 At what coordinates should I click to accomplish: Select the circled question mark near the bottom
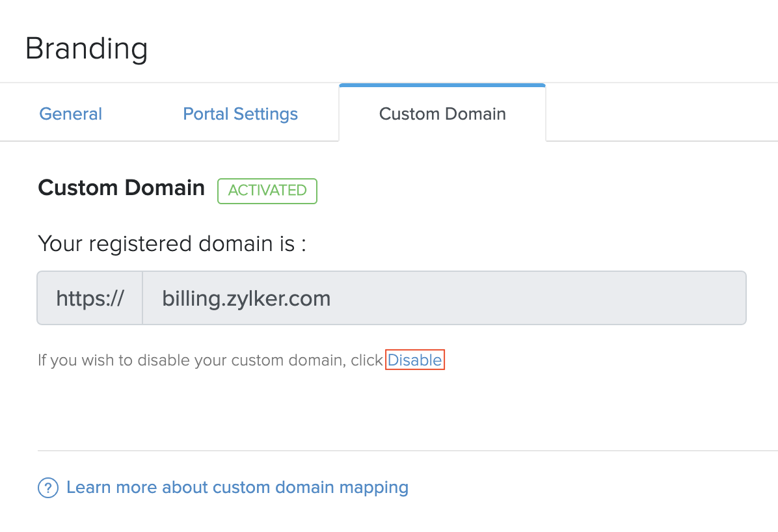point(48,487)
